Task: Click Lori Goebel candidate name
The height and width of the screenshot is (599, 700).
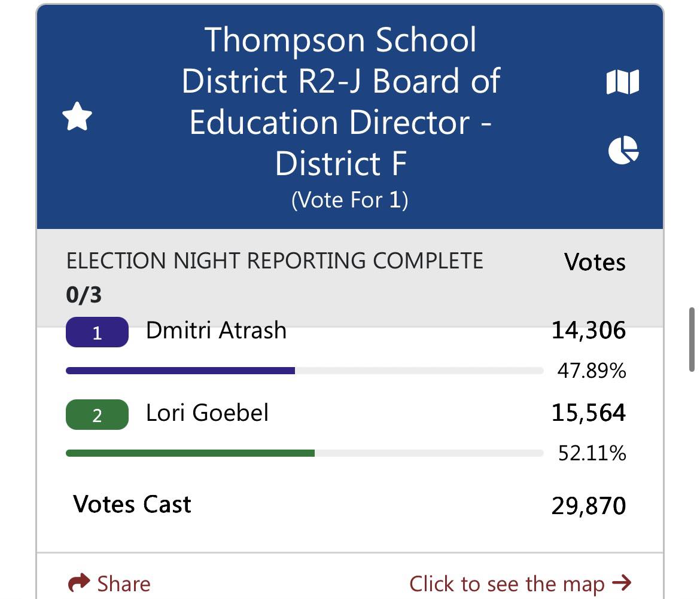Action: [207, 412]
